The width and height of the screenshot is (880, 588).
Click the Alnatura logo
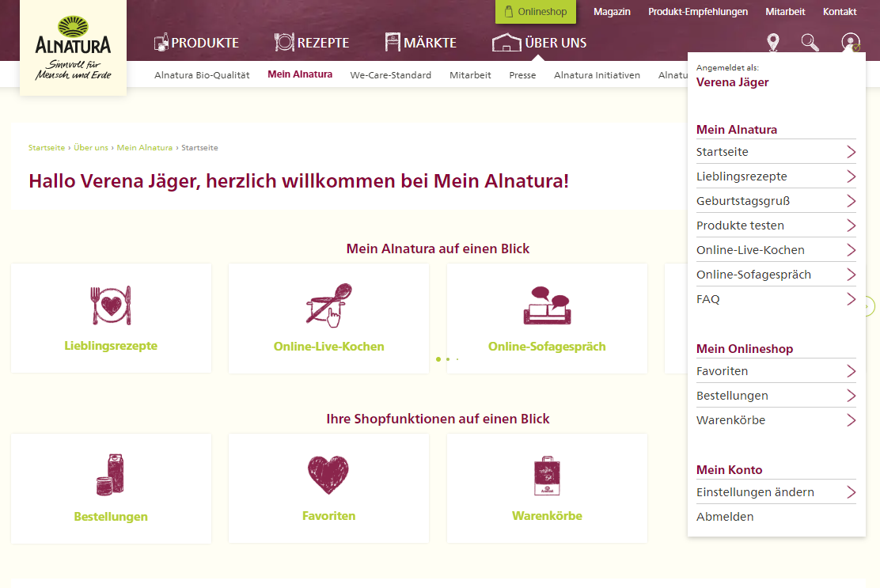tap(73, 47)
